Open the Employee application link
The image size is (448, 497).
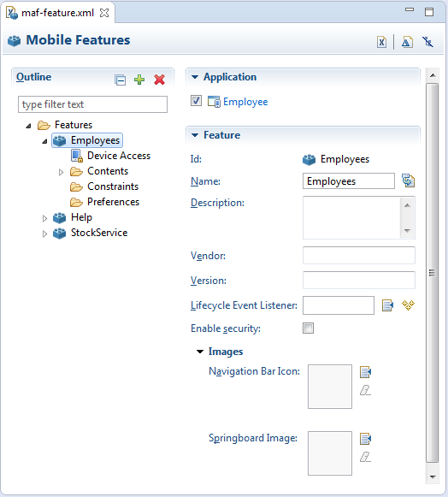[x=245, y=102]
